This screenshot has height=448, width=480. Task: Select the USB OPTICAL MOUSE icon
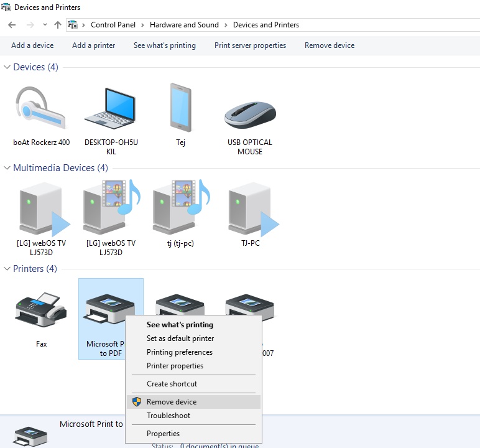pyautogui.click(x=250, y=114)
